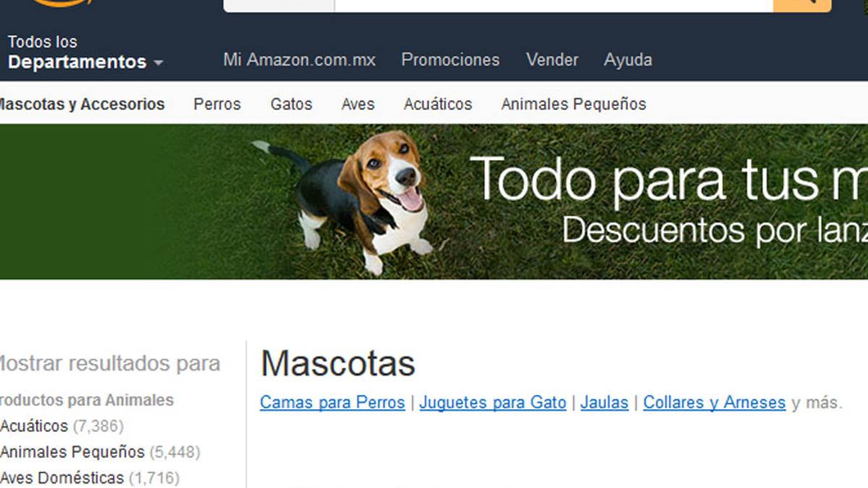Screen dimensions: 868x488
Task: Open the search category selector beside the search field
Action: pyautogui.click(x=279, y=6)
